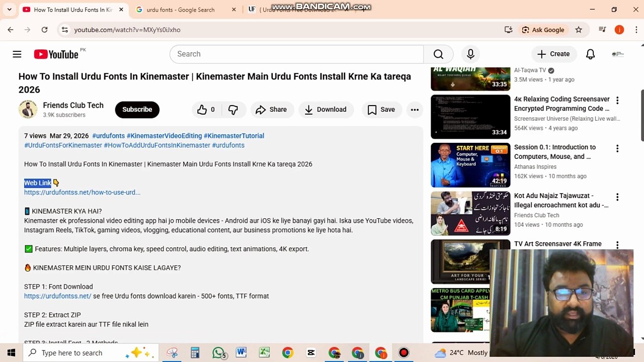
Task: Open Friends Club Tech channel name under the title
Action: pyautogui.click(x=73, y=105)
